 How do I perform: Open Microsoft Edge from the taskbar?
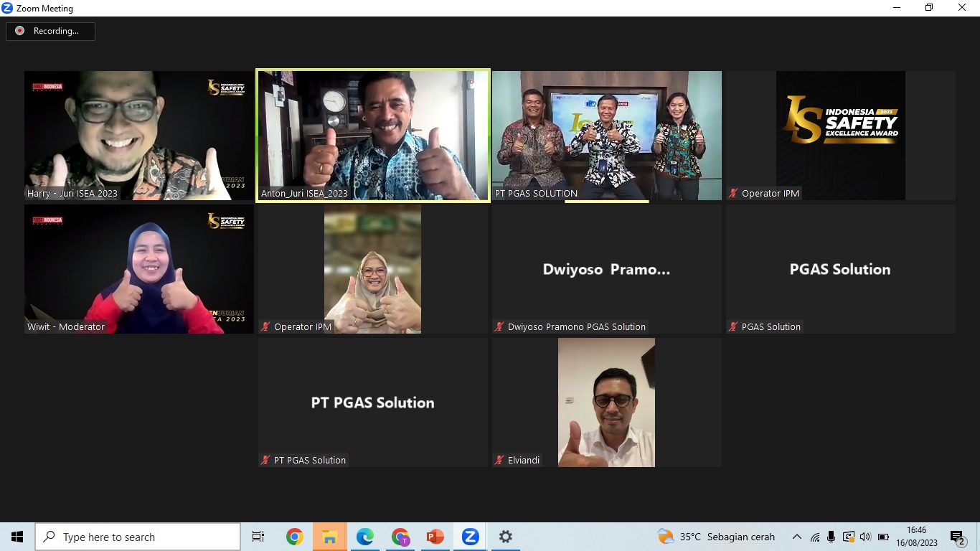364,537
